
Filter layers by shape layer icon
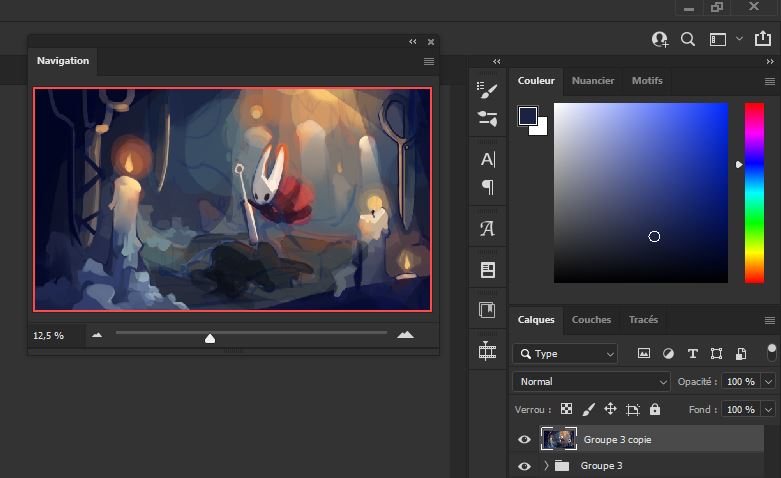[716, 354]
